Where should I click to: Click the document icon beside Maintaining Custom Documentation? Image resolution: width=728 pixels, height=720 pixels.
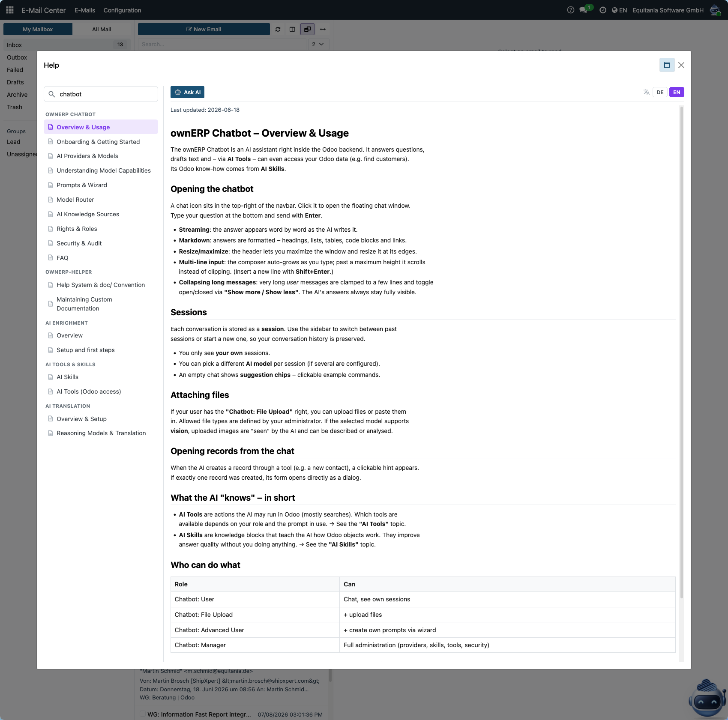(51, 304)
